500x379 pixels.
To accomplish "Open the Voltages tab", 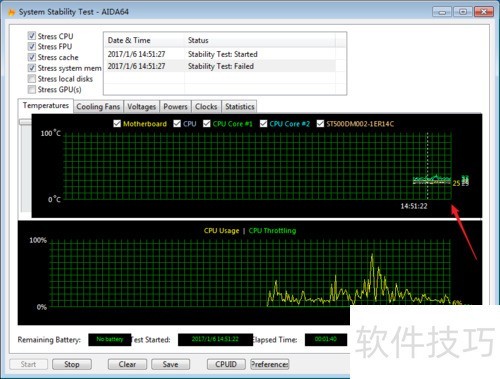I will (x=142, y=107).
